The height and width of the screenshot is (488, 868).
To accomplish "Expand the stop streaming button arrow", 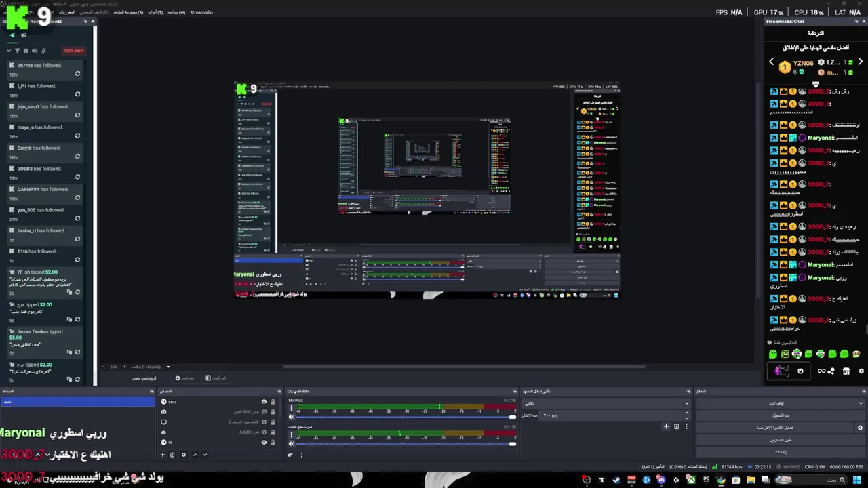I will coord(861,403).
